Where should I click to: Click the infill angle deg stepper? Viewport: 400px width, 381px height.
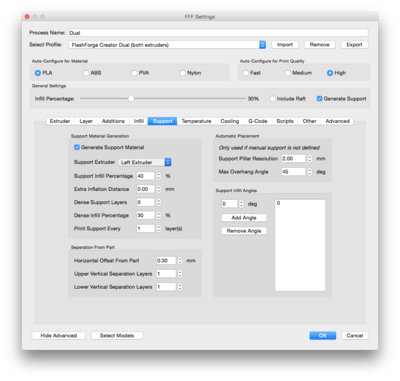point(241,204)
